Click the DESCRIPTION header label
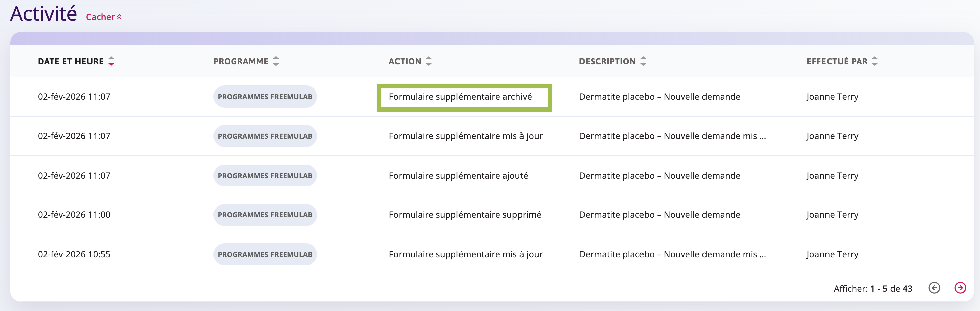980x311 pixels. click(607, 61)
